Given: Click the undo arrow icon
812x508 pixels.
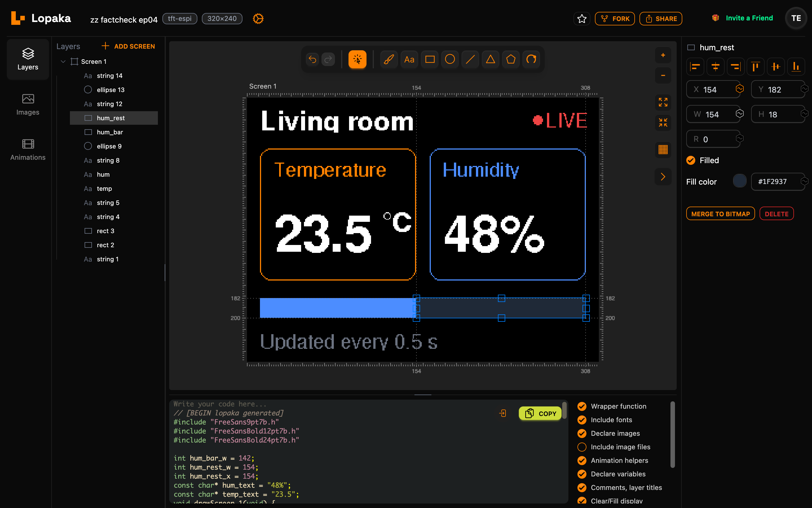Looking at the screenshot, I should click(x=312, y=60).
